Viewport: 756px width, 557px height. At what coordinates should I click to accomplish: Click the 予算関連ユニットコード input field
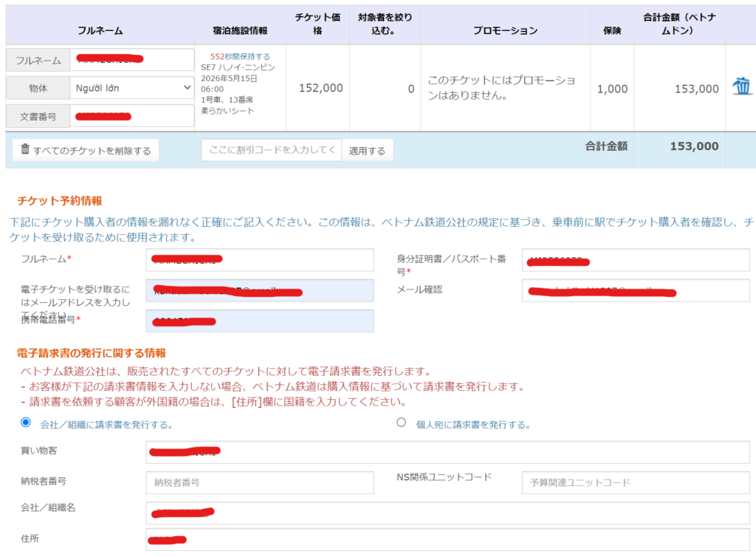(635, 482)
